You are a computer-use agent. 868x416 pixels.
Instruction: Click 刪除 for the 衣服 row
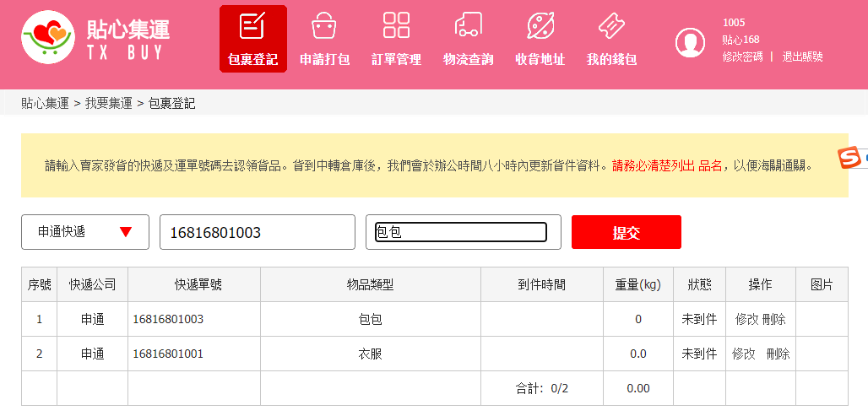tap(778, 354)
